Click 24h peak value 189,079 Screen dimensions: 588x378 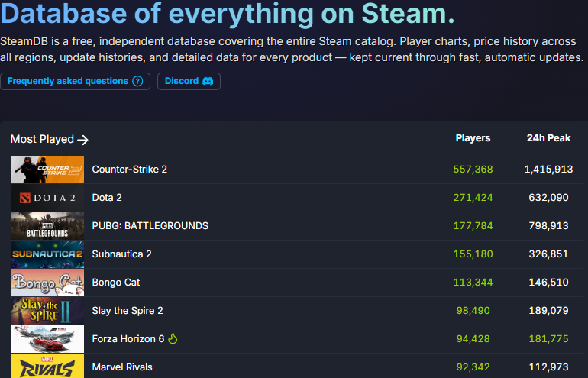[548, 311]
